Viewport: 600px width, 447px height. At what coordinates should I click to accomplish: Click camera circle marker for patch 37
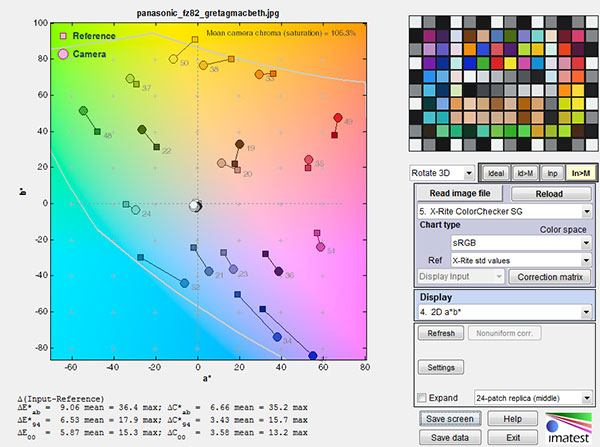point(130,78)
